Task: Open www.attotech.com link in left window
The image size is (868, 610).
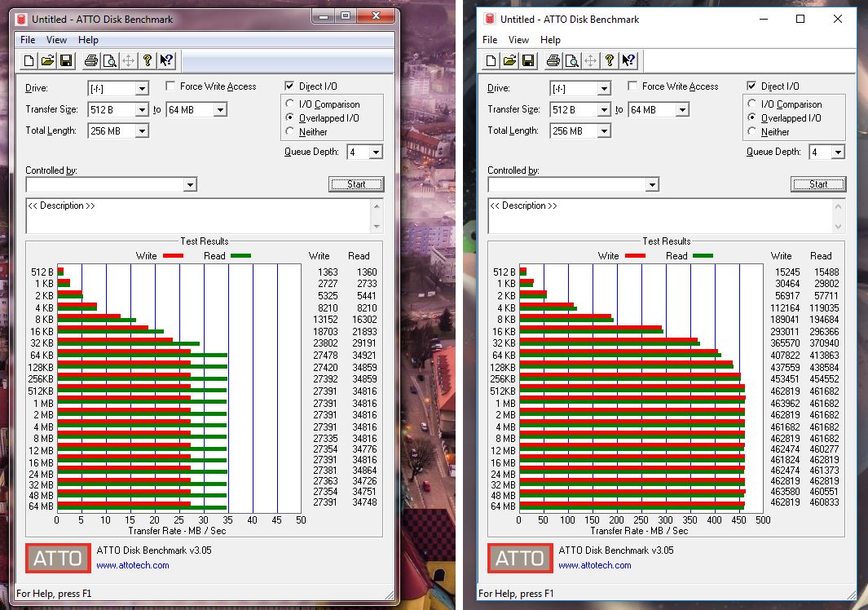Action: [133, 565]
